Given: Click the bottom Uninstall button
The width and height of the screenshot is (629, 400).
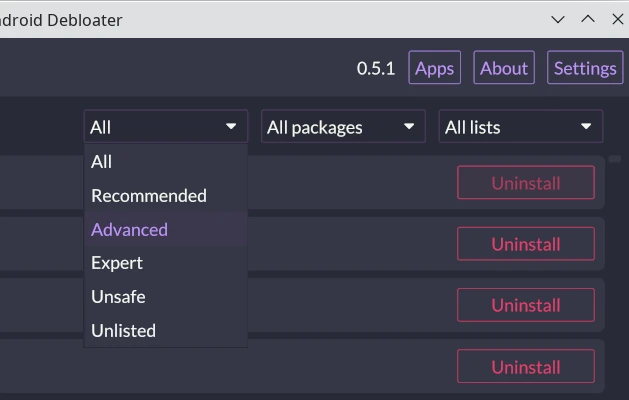Looking at the screenshot, I should pyautogui.click(x=525, y=367).
